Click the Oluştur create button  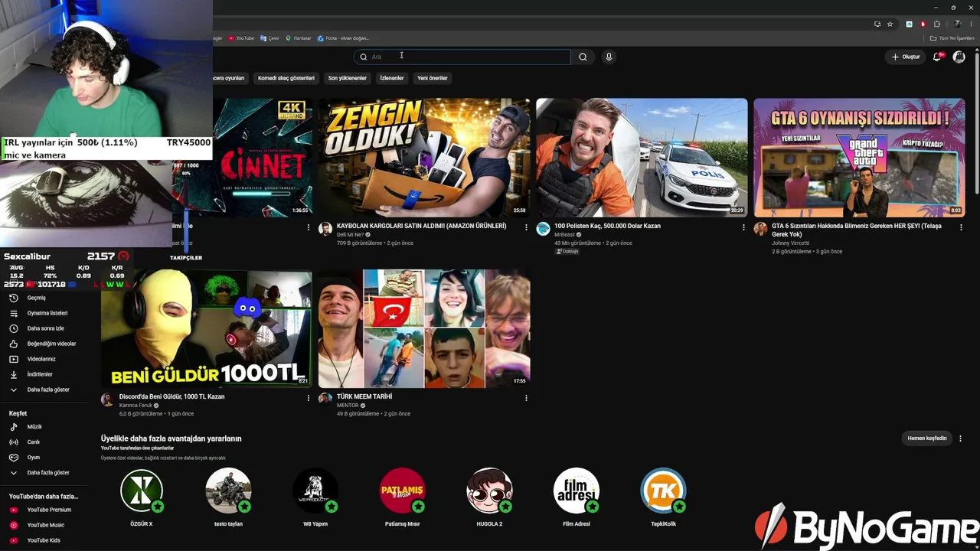[x=906, y=57]
